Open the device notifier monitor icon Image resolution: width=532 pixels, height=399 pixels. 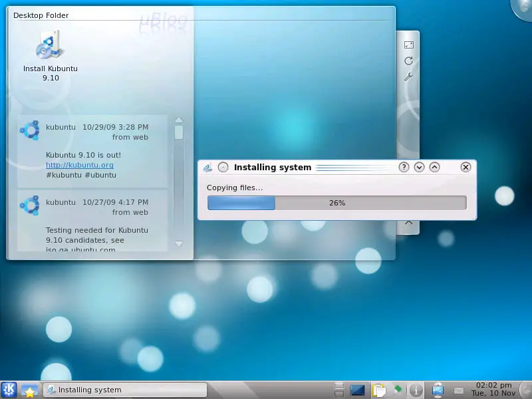pos(438,390)
